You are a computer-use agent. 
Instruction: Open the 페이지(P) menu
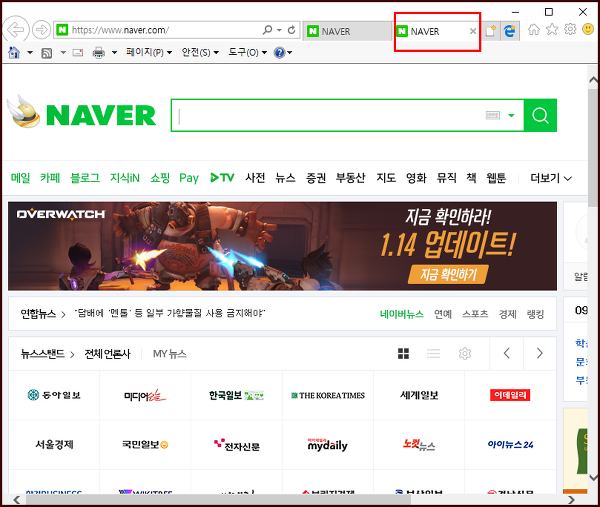coord(149,52)
